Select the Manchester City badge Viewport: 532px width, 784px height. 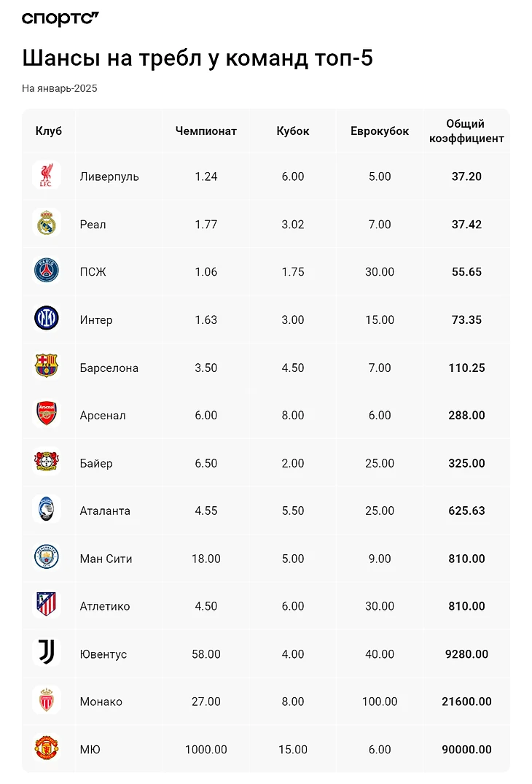(47, 558)
